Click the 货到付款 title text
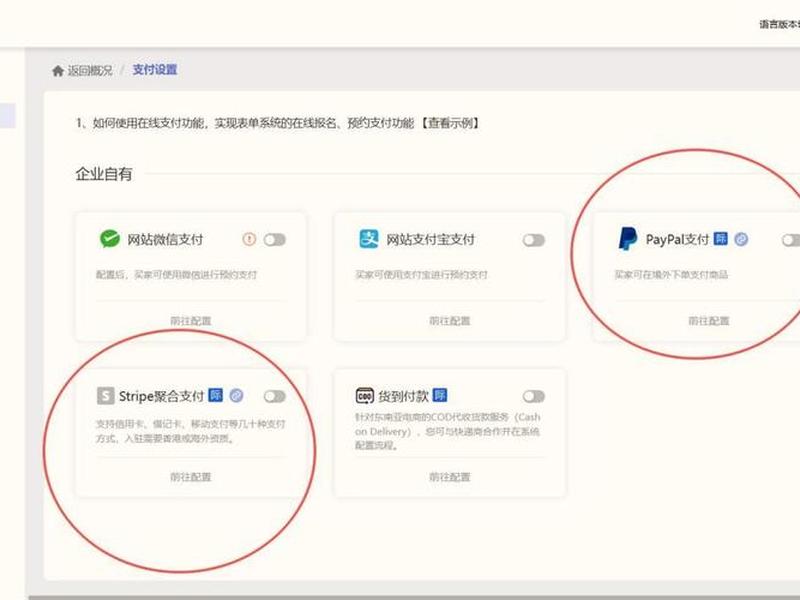This screenshot has height=600, width=800. pyautogui.click(x=403, y=396)
